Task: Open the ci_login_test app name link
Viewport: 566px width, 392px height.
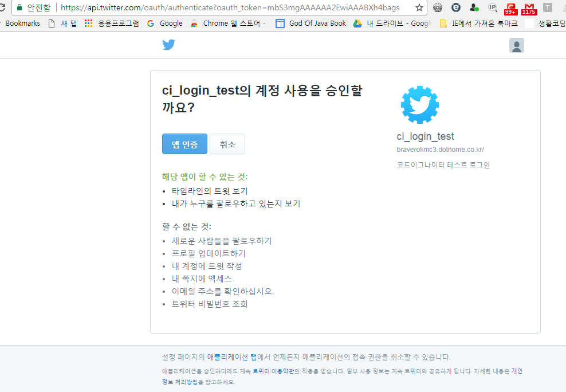Action: [x=425, y=136]
